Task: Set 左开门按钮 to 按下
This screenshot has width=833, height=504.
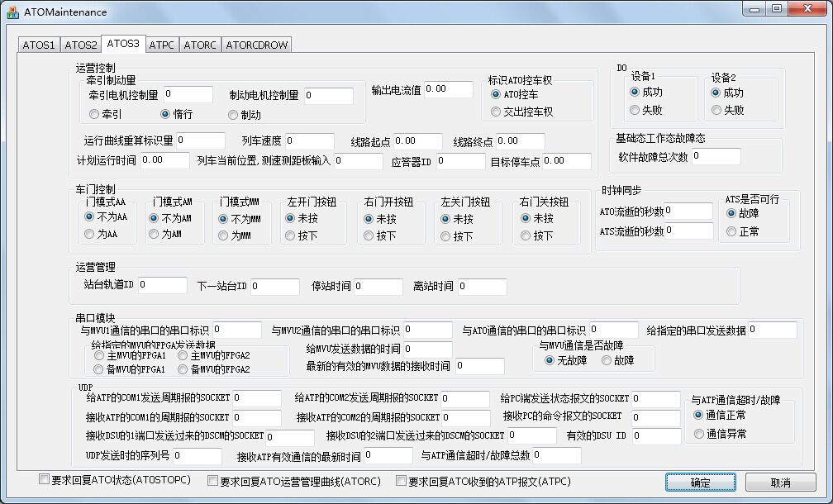Action: [291, 235]
